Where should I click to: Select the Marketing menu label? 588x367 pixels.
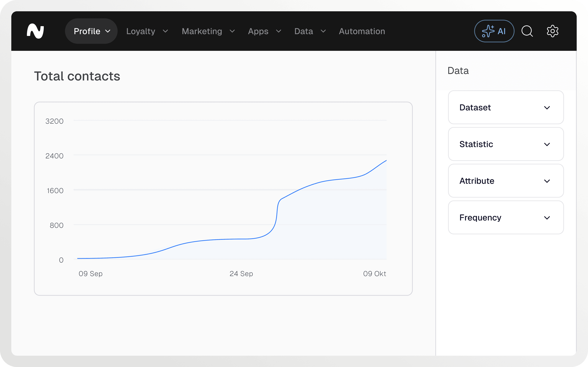(202, 31)
